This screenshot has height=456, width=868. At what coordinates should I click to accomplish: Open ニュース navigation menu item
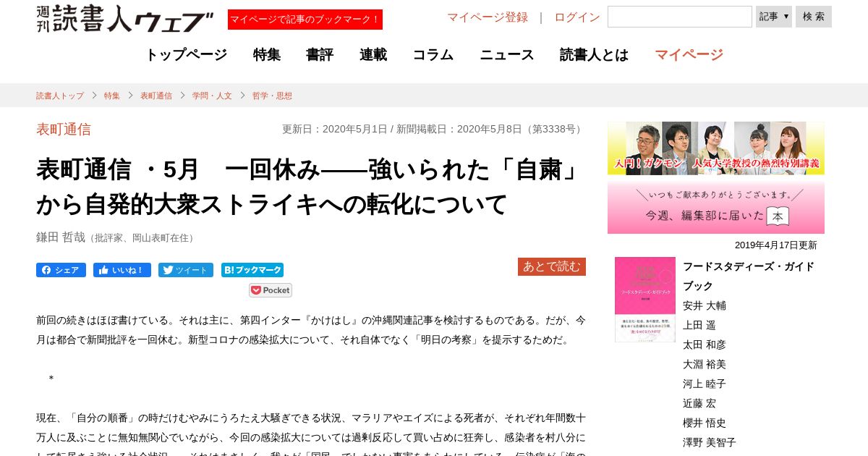click(507, 54)
